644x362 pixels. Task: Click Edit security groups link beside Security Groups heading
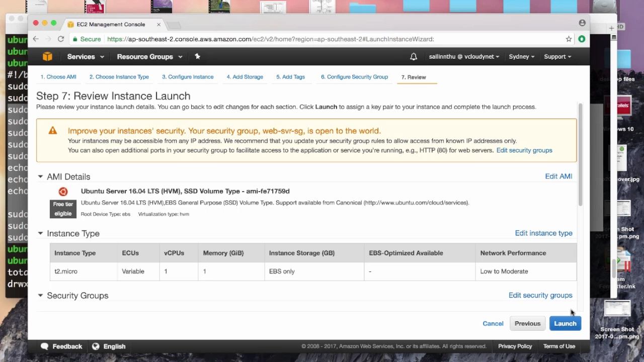click(x=540, y=296)
